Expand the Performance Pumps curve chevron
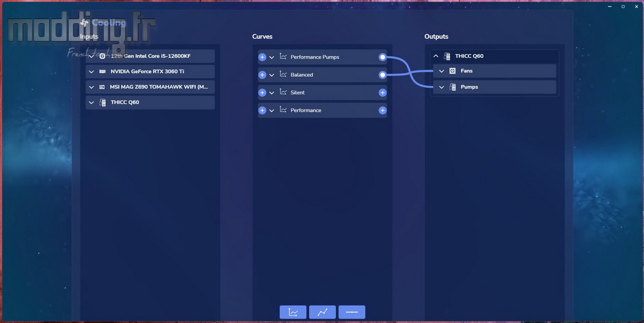This screenshot has height=323, width=644. point(272,57)
